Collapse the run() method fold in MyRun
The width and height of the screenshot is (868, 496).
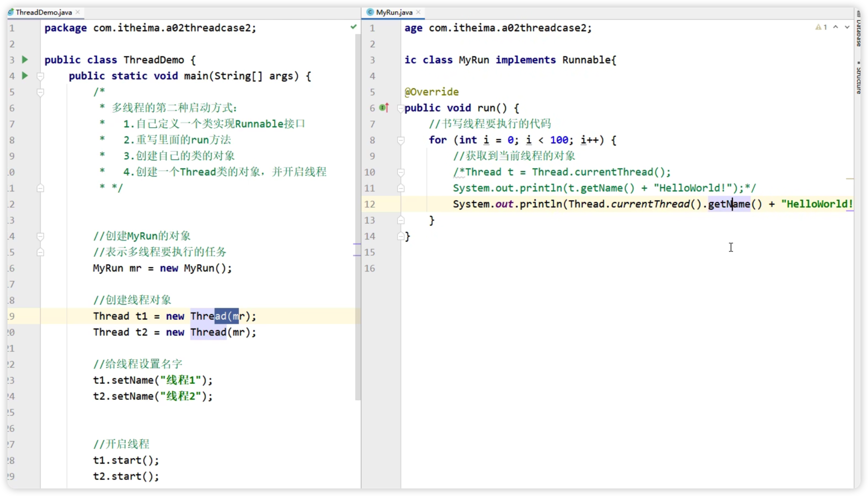click(x=400, y=109)
